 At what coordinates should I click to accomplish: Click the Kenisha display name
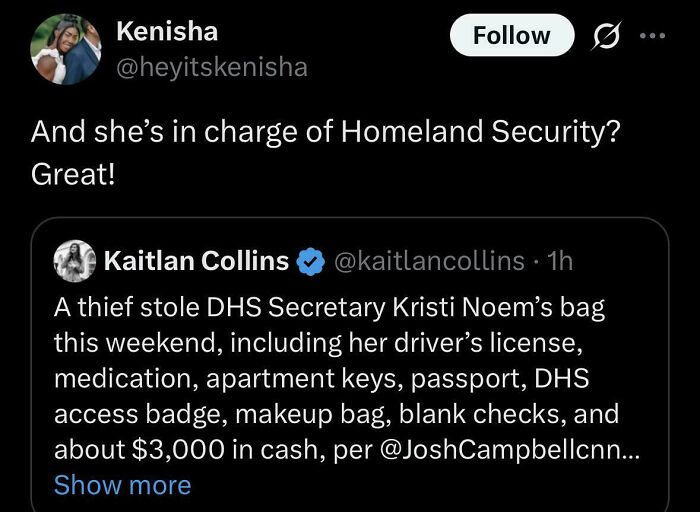pyautogui.click(x=166, y=31)
